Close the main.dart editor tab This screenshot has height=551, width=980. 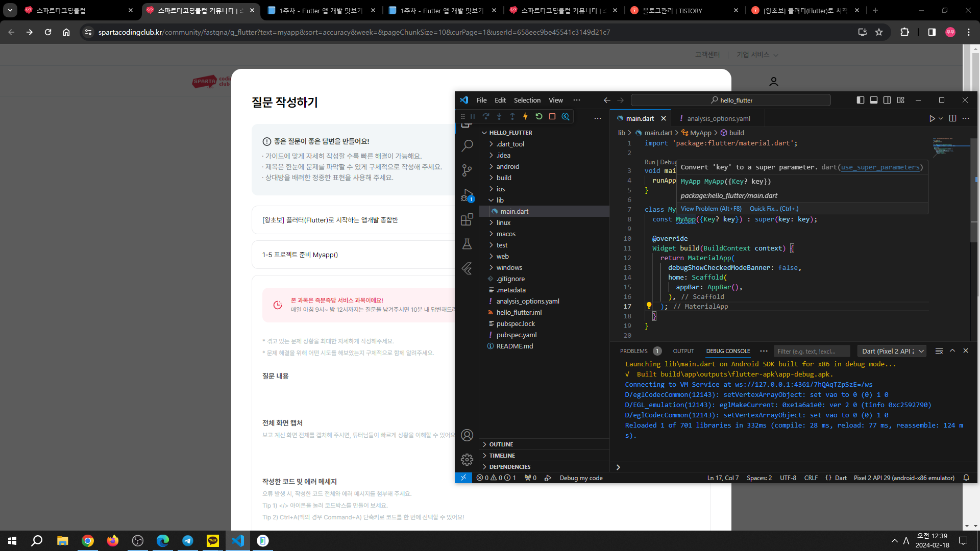point(664,118)
